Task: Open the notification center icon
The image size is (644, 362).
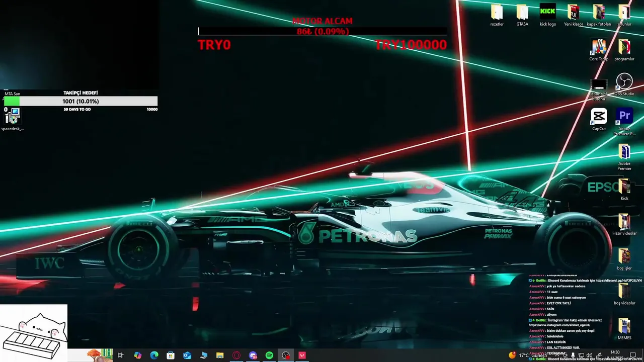Action: click(633, 355)
